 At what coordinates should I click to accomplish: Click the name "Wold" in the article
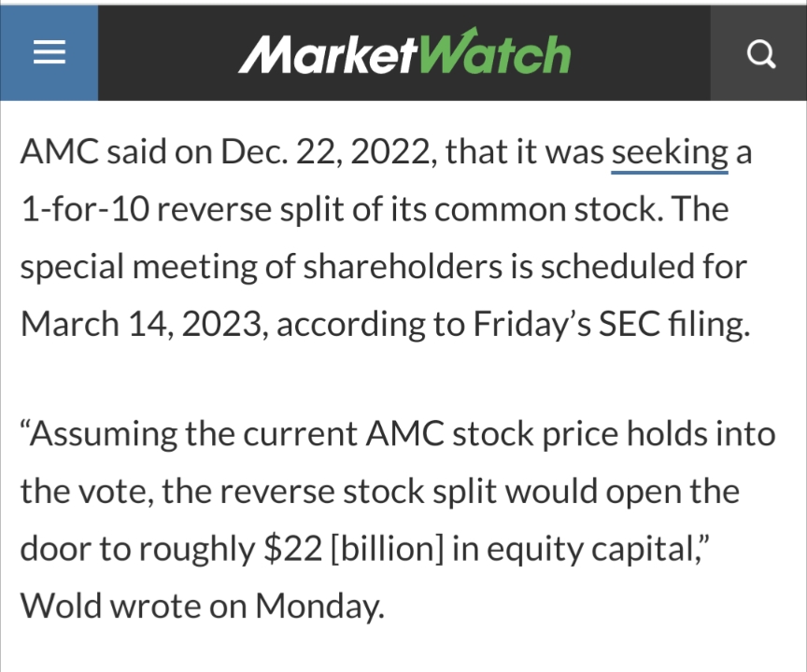point(60,606)
